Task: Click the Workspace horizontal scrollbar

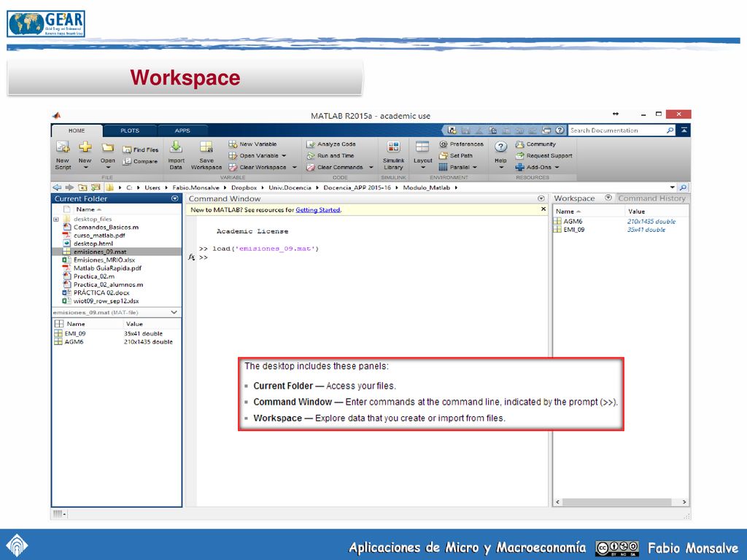Action: tap(617, 502)
